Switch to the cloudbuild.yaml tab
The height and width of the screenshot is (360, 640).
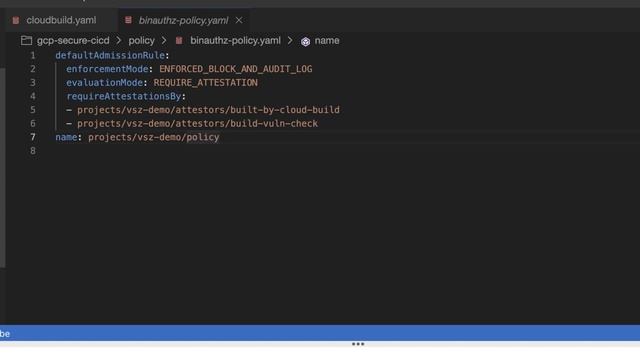[x=61, y=20]
